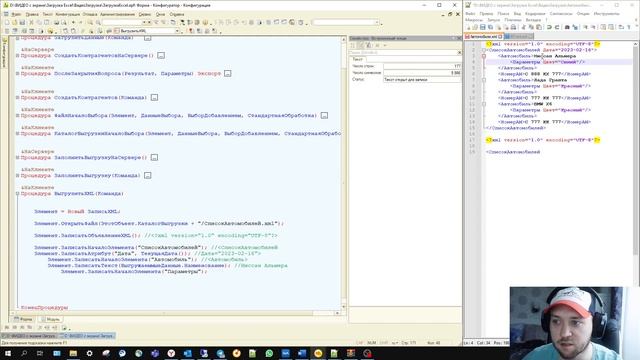The width and height of the screenshot is (640, 360).
Task: Click the Save icon in Configurator toolbar
Action: (22, 22)
